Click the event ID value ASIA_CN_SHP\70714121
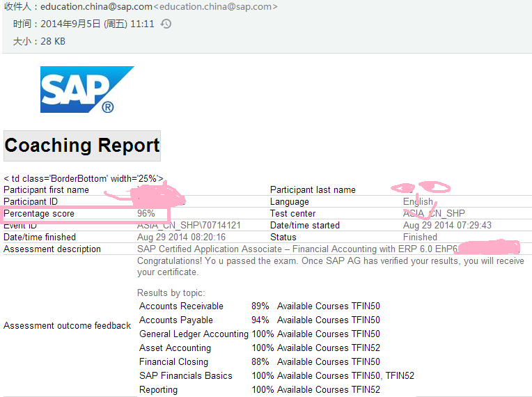 189,225
